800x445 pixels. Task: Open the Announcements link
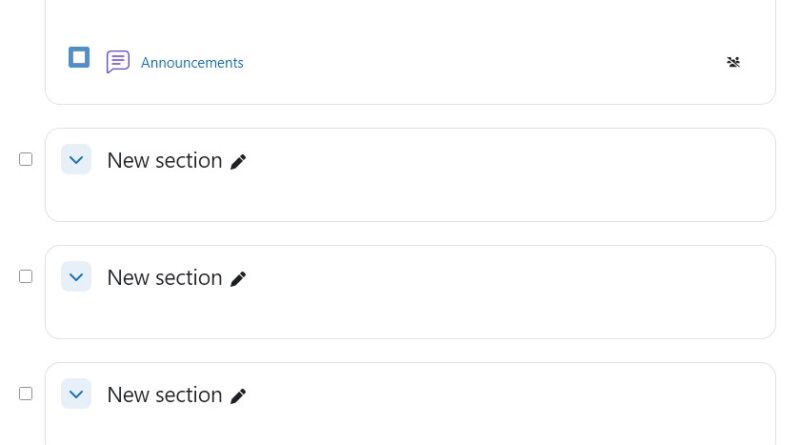(x=192, y=63)
